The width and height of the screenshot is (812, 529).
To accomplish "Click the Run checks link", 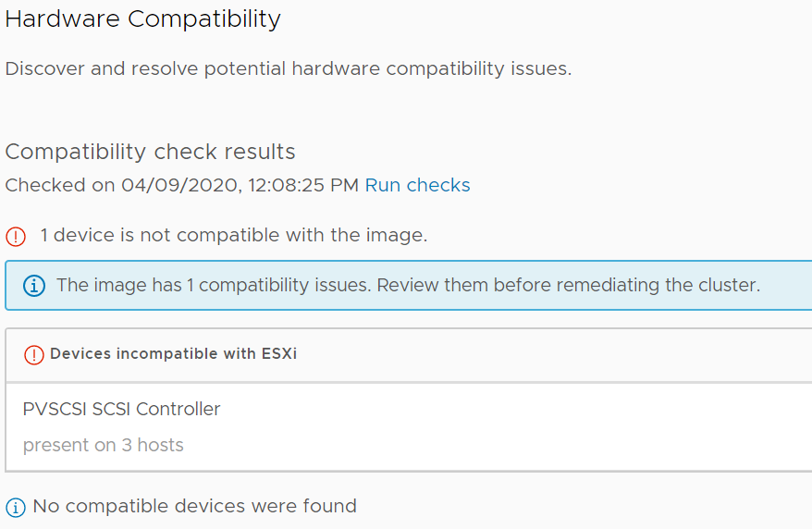I will [x=417, y=185].
